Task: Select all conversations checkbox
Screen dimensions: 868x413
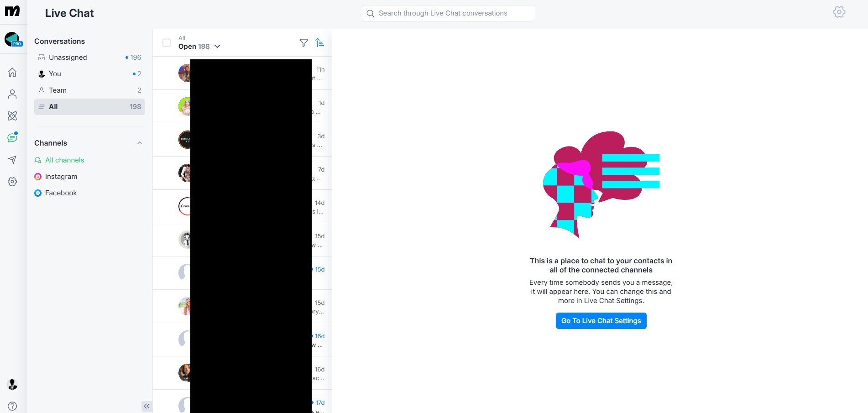Action: pos(167,42)
